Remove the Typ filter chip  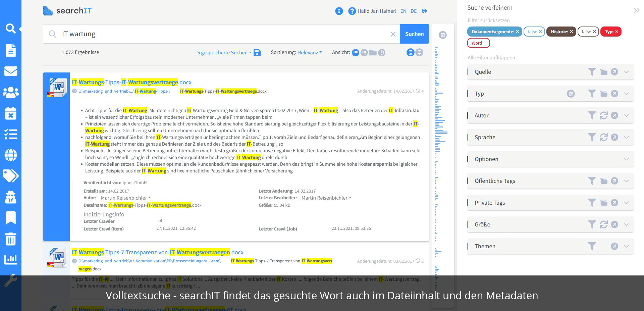616,32
